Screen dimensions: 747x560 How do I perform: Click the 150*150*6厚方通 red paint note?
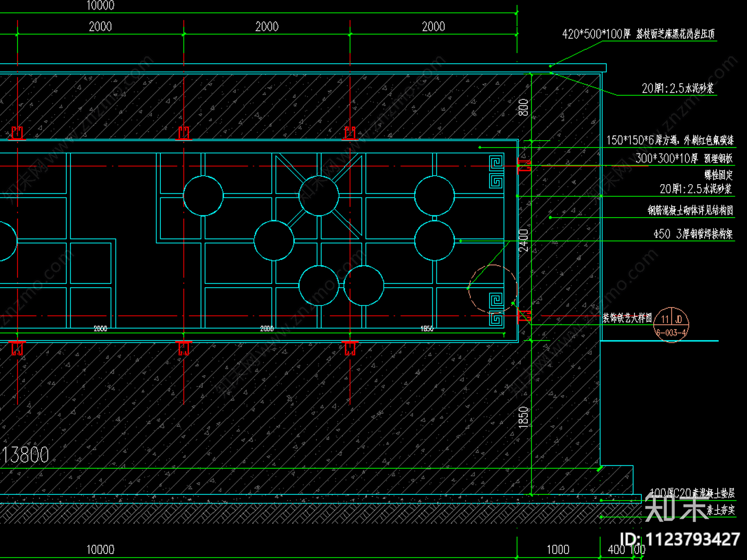(x=670, y=140)
